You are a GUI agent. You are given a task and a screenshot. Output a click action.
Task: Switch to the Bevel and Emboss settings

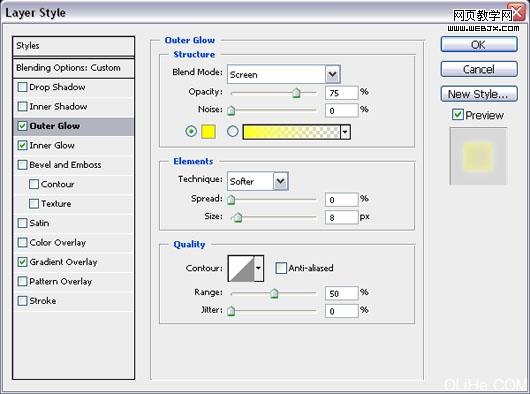[65, 165]
